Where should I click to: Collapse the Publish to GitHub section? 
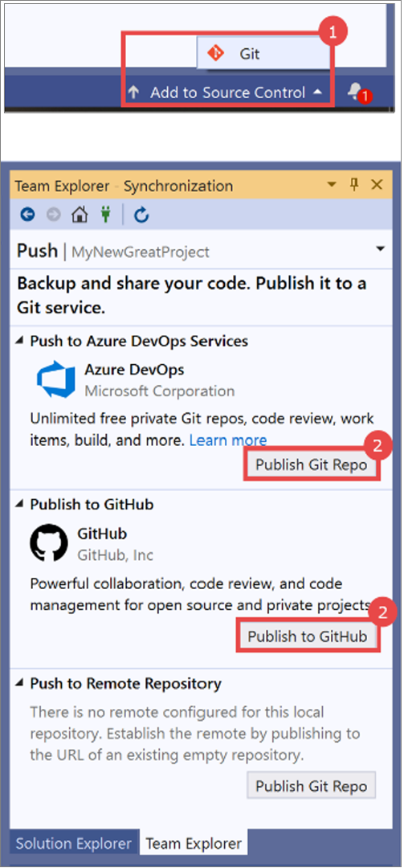point(20,505)
